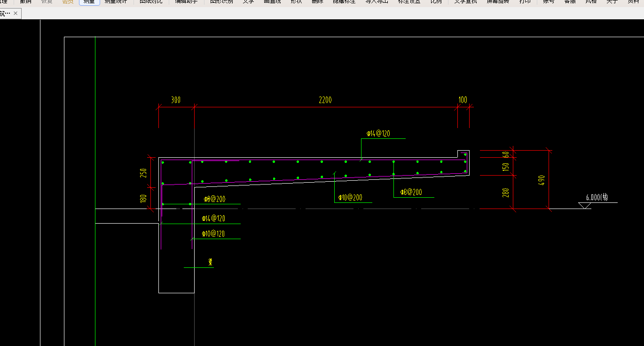Select the 形状 shapes tool

(x=296, y=1)
